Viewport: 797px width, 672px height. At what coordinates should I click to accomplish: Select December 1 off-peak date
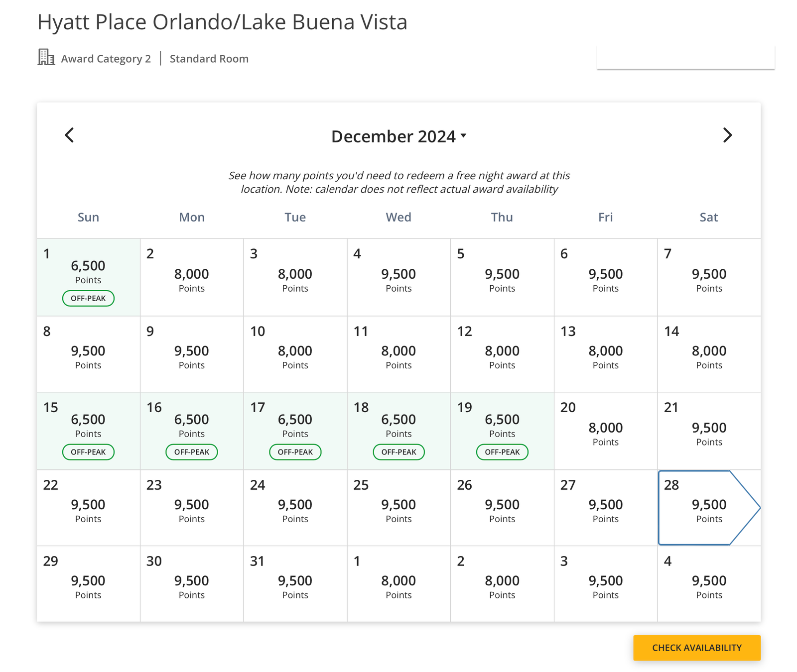tap(88, 277)
